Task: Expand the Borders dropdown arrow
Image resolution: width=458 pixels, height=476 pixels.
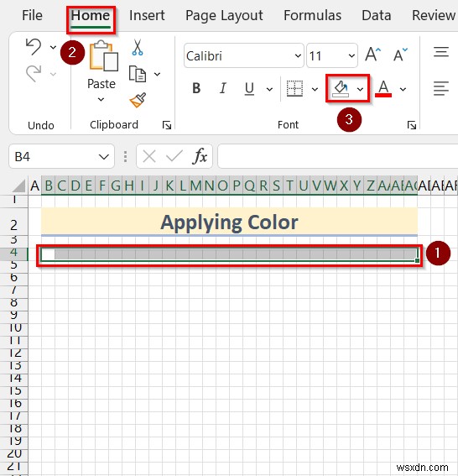Action: tap(315, 89)
